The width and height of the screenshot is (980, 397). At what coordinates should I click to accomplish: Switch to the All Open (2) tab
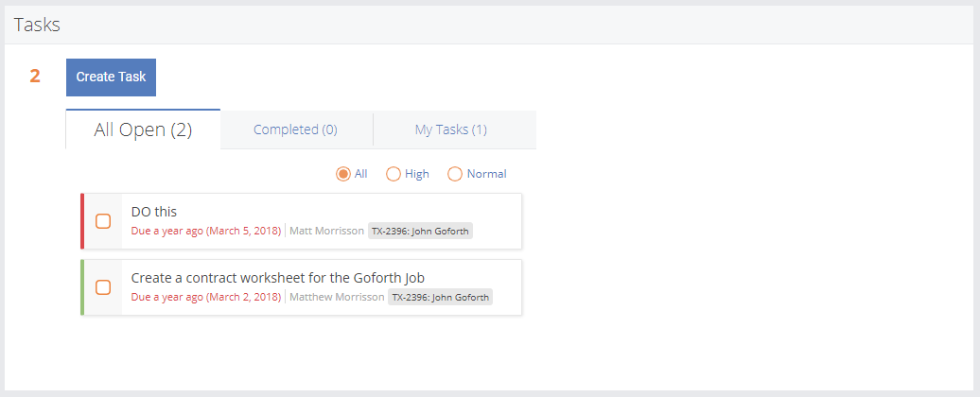tap(143, 129)
